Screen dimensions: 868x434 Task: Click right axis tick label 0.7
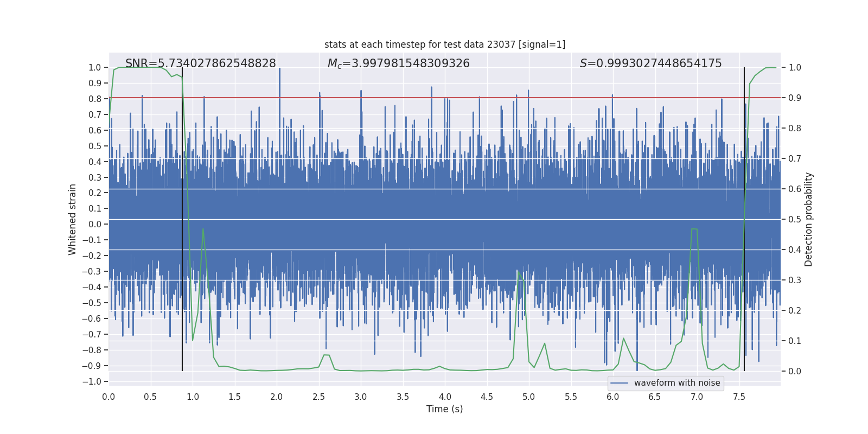795,158
